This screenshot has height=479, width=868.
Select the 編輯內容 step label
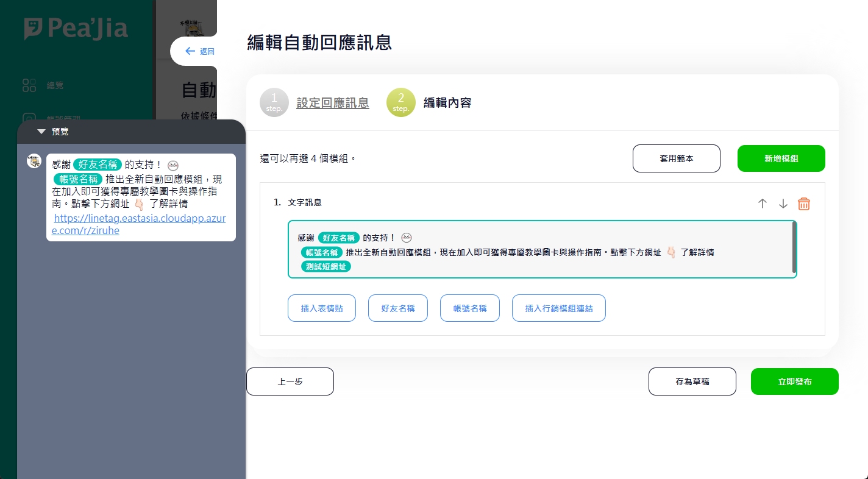(x=447, y=103)
